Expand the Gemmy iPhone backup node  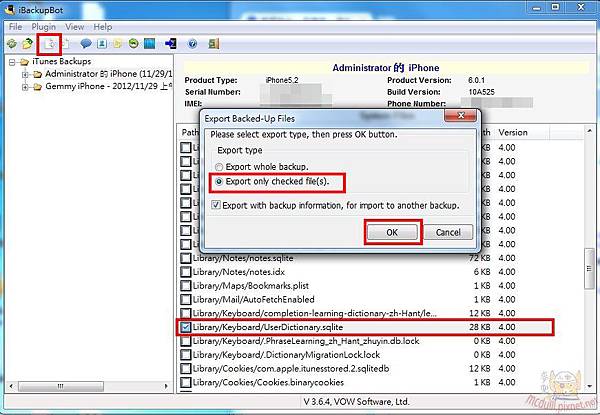[x=25, y=87]
